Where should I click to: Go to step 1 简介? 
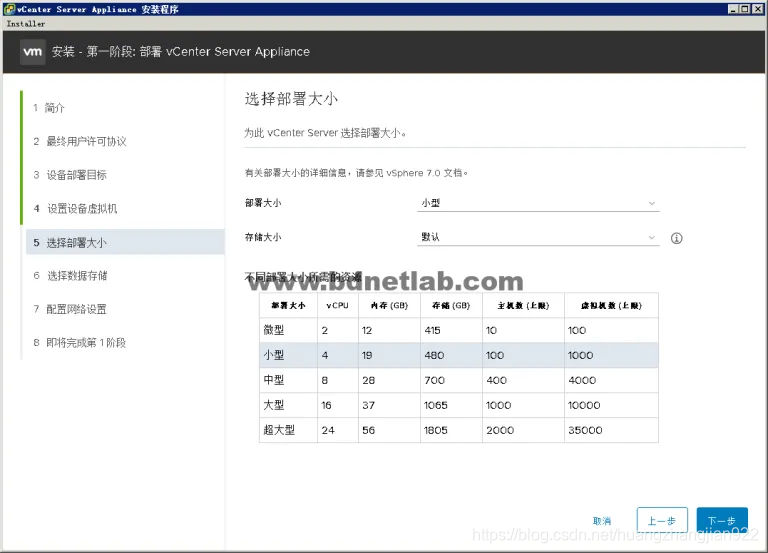pyautogui.click(x=49, y=108)
